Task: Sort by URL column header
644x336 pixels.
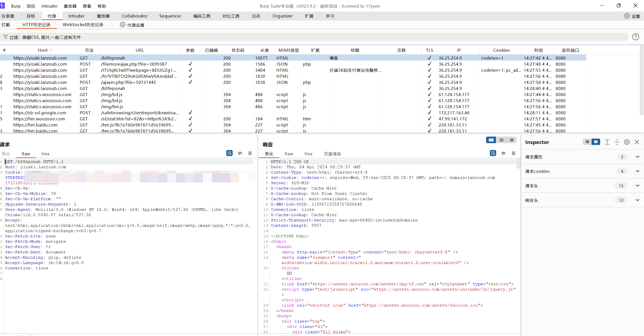Action: click(x=139, y=50)
